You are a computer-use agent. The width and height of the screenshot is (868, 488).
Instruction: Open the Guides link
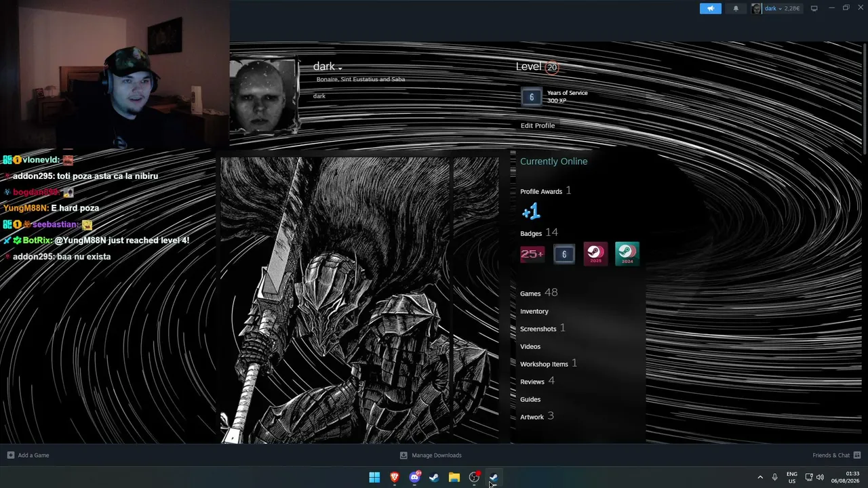(530, 399)
